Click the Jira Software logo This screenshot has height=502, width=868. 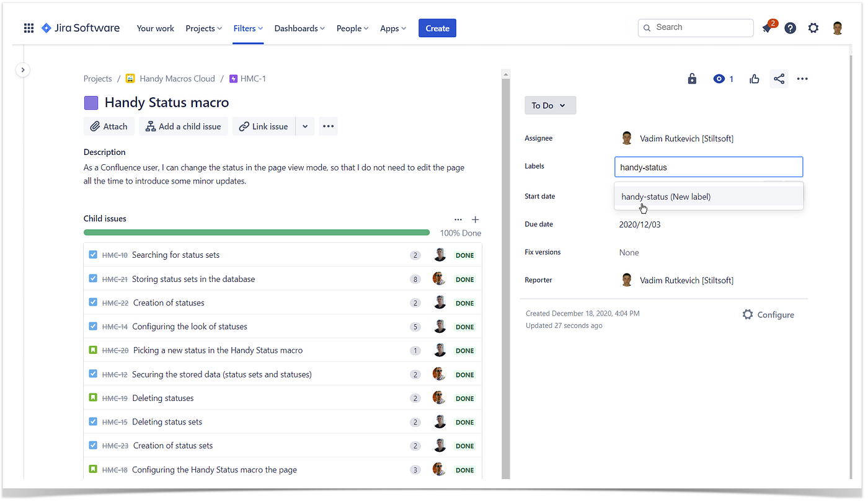tap(81, 28)
